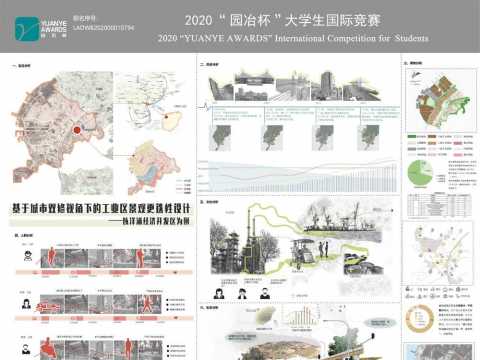Click the first gray historic map thumbnail
The image size is (480, 360).
[x=220, y=138]
